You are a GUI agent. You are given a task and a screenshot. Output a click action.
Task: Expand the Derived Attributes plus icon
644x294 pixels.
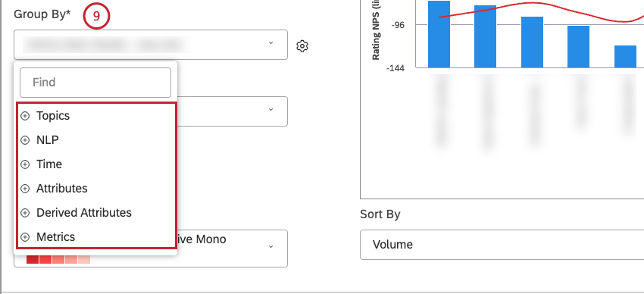25,213
